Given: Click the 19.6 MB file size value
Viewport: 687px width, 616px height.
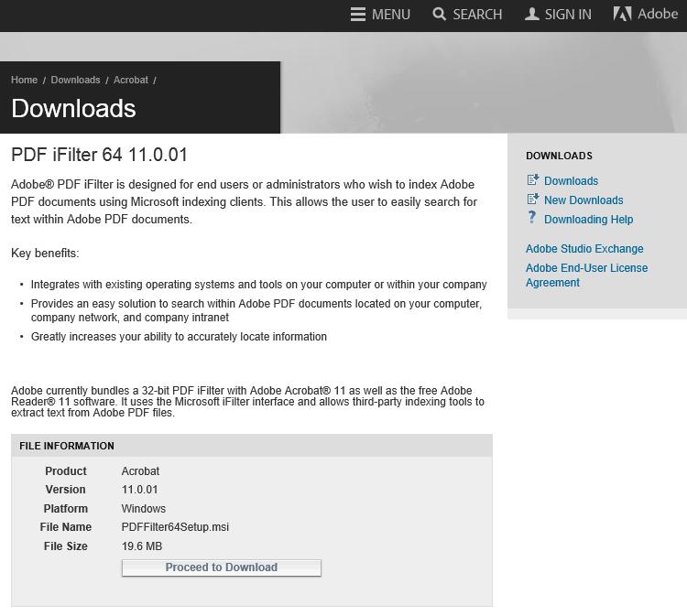Looking at the screenshot, I should pos(141,546).
